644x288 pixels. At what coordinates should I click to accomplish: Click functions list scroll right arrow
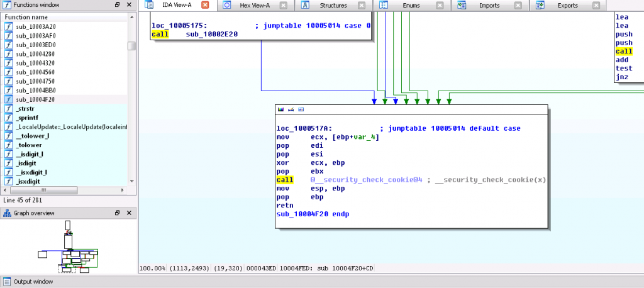[123, 191]
